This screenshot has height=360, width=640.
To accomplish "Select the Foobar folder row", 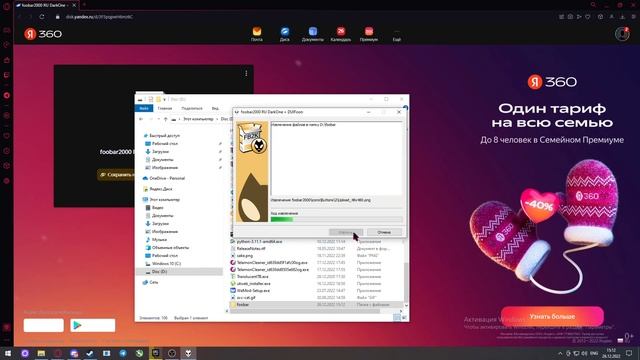I will pos(316,304).
